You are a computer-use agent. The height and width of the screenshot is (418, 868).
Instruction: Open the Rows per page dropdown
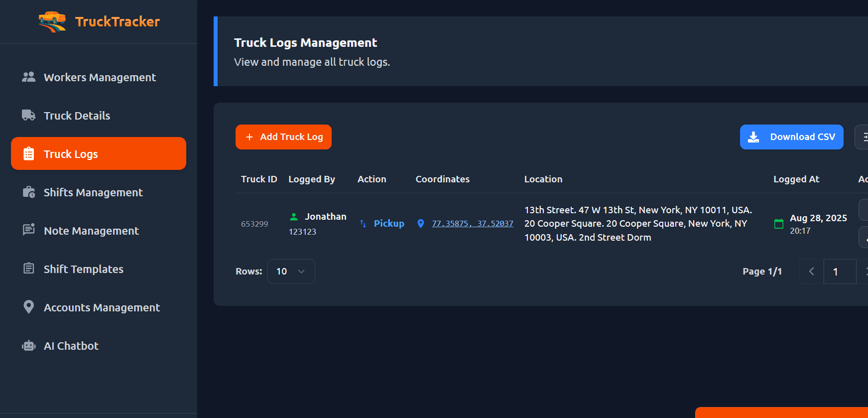[291, 272]
